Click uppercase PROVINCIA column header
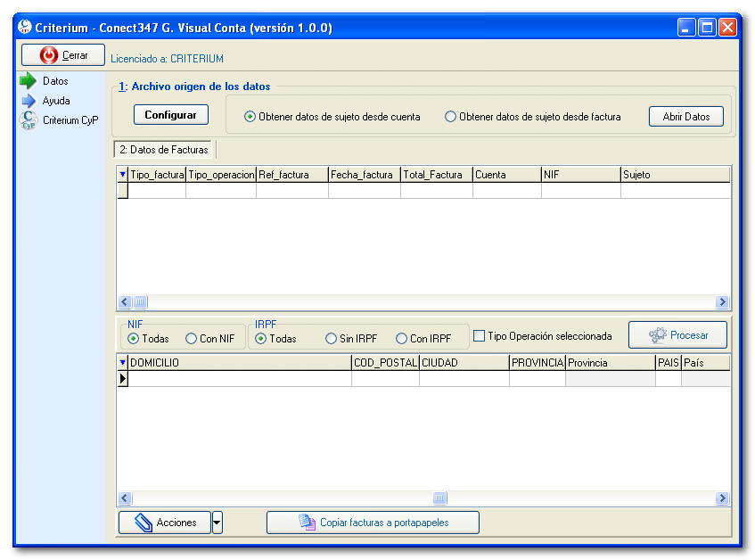 pos(538,363)
